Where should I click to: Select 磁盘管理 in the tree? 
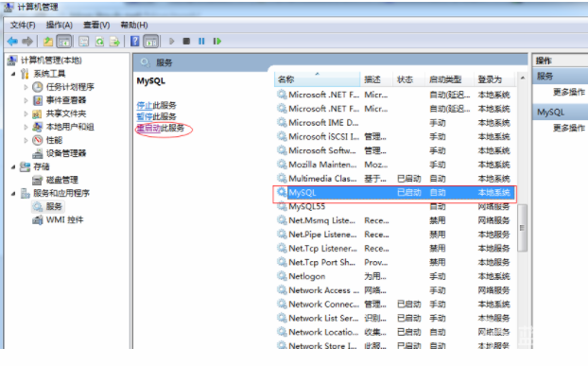tap(61, 180)
